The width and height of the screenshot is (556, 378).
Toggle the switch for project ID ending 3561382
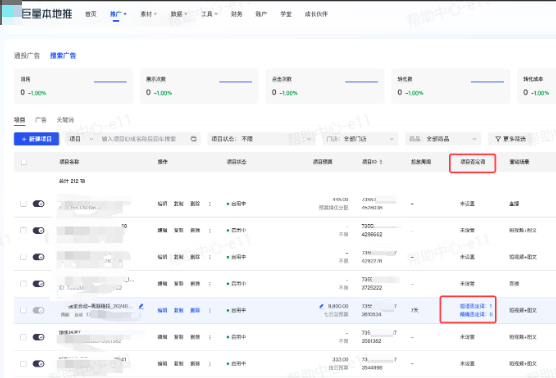click(x=39, y=337)
